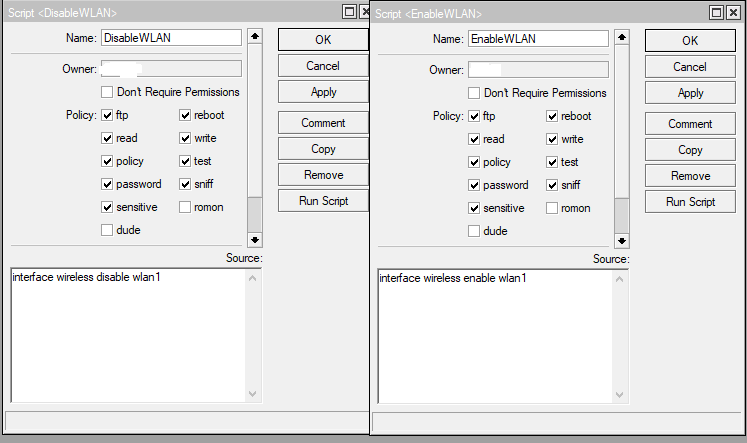Click Cancel in the EnableWLAN script window

point(690,67)
